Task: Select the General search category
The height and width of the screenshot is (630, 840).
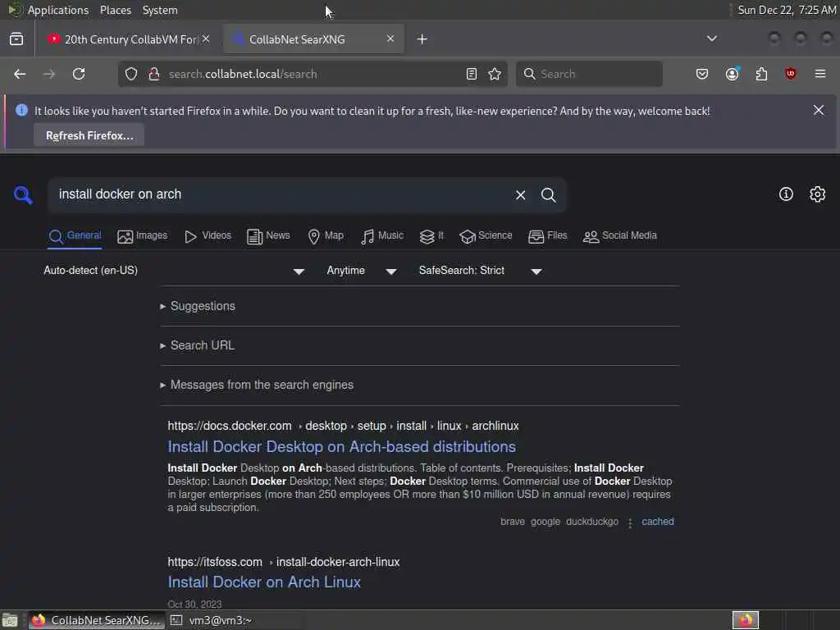Action: click(x=75, y=235)
